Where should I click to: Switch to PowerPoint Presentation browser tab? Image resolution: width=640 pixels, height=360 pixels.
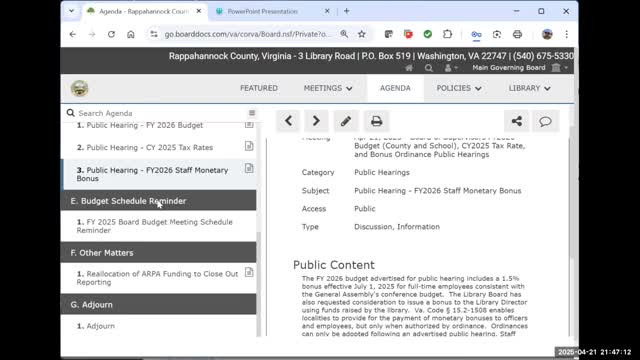click(x=262, y=11)
